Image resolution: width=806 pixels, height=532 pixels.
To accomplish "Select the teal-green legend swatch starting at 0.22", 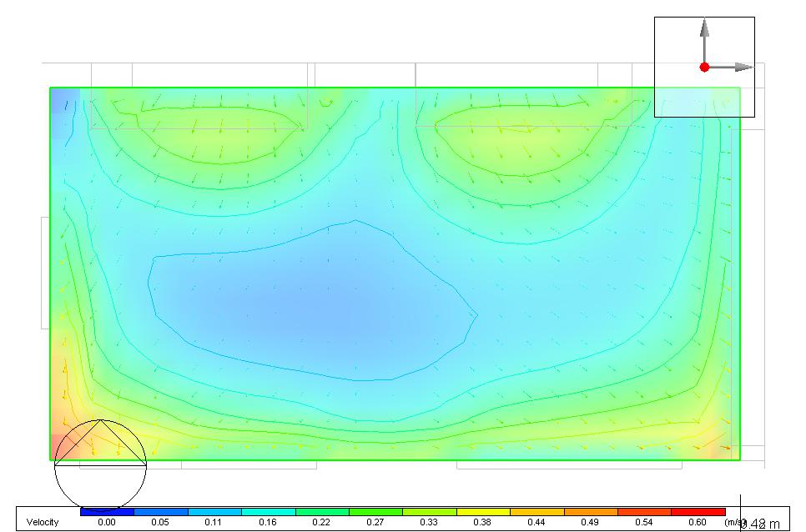I will click(322, 512).
